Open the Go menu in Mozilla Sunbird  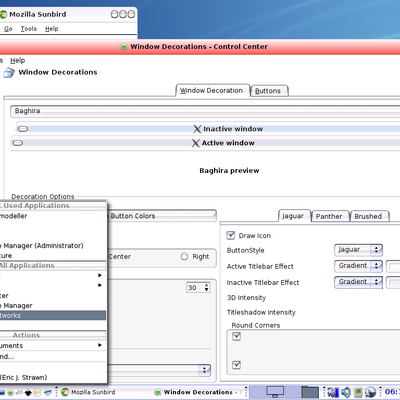click(x=8, y=29)
